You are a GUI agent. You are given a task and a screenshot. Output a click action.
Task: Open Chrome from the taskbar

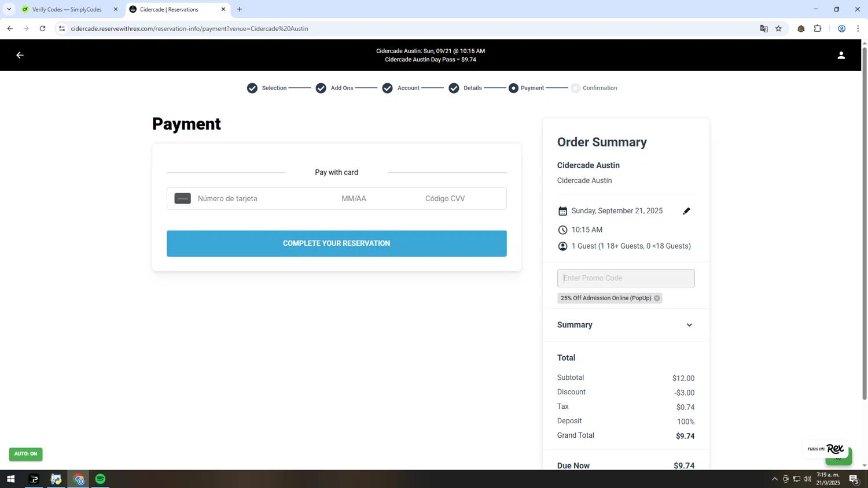pyautogui.click(x=79, y=479)
